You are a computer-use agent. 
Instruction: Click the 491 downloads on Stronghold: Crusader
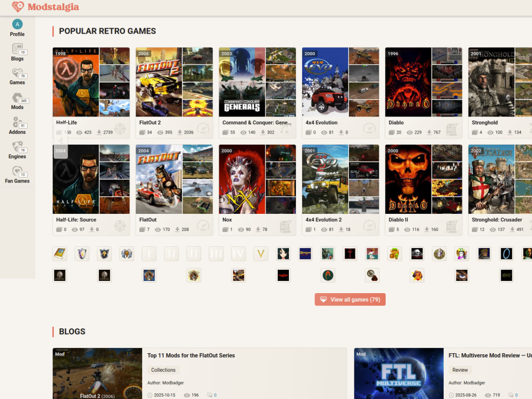(517, 229)
